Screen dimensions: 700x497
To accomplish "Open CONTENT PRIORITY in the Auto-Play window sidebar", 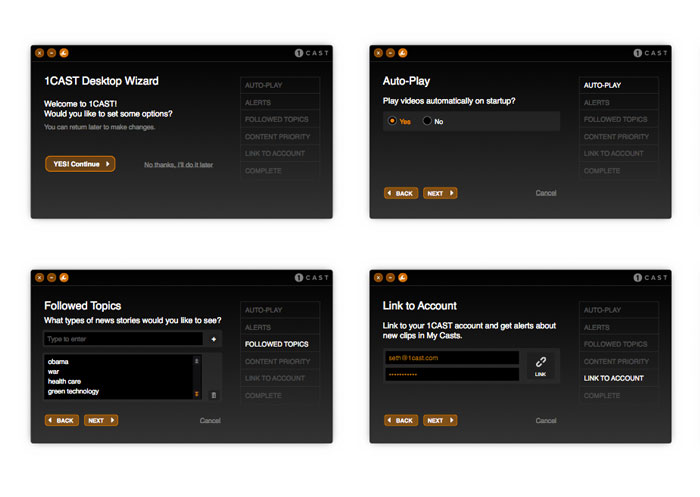I will tap(619, 137).
